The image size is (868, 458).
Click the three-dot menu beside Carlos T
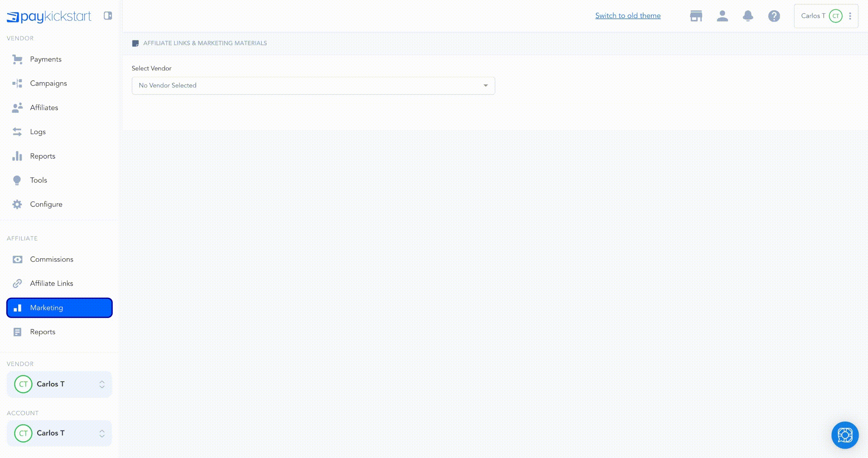850,16
